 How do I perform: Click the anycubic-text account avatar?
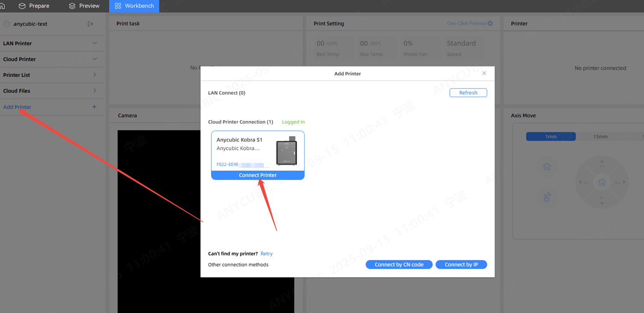click(x=7, y=24)
